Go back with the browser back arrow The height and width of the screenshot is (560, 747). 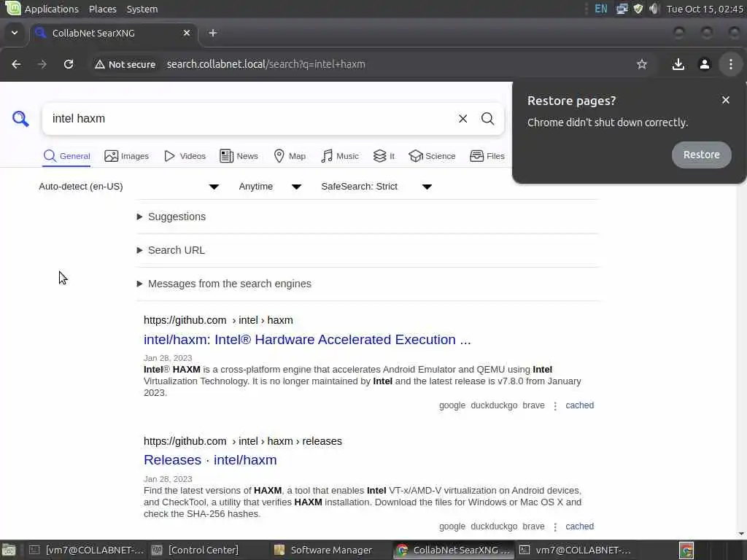(16, 64)
